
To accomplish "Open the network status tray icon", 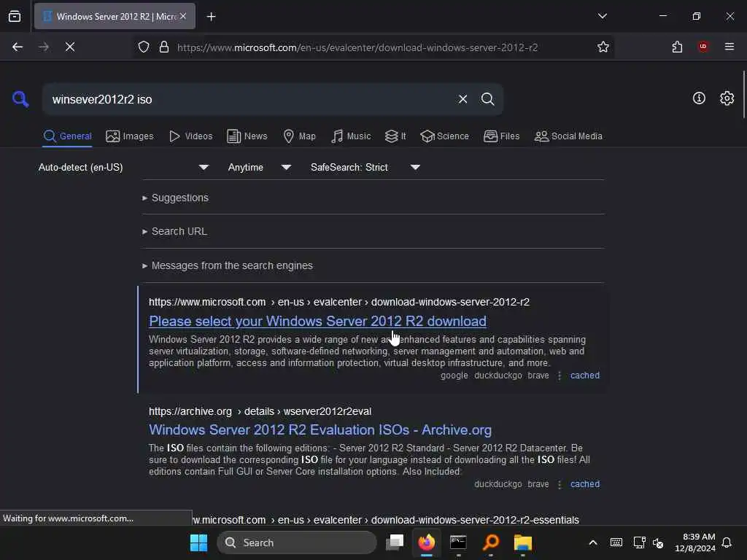I will [x=639, y=542].
